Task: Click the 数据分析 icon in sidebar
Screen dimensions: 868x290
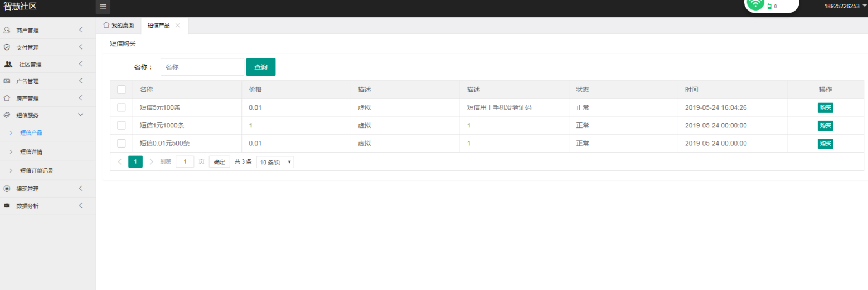Action: (x=7, y=206)
